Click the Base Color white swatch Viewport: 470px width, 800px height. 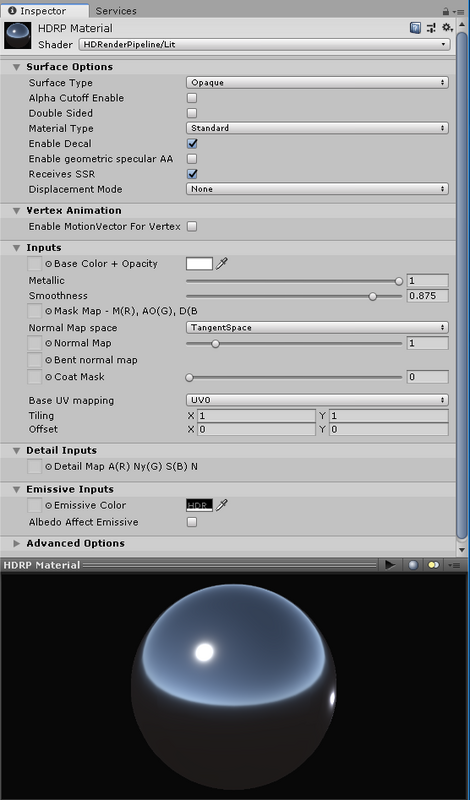pos(200,264)
